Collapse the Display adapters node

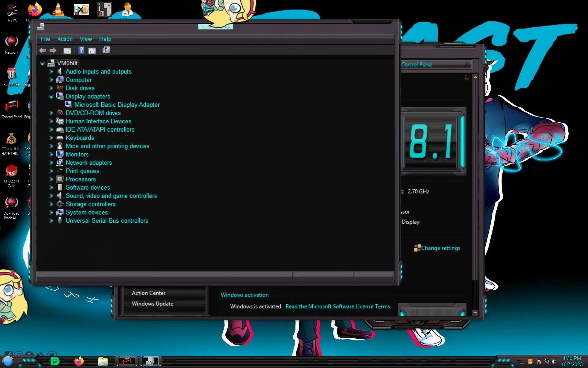pos(51,96)
